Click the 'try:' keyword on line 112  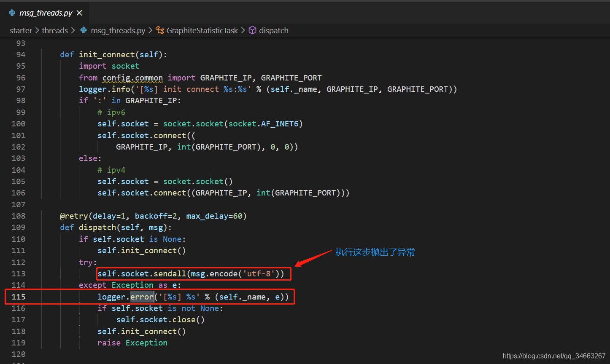pyautogui.click(x=88, y=262)
